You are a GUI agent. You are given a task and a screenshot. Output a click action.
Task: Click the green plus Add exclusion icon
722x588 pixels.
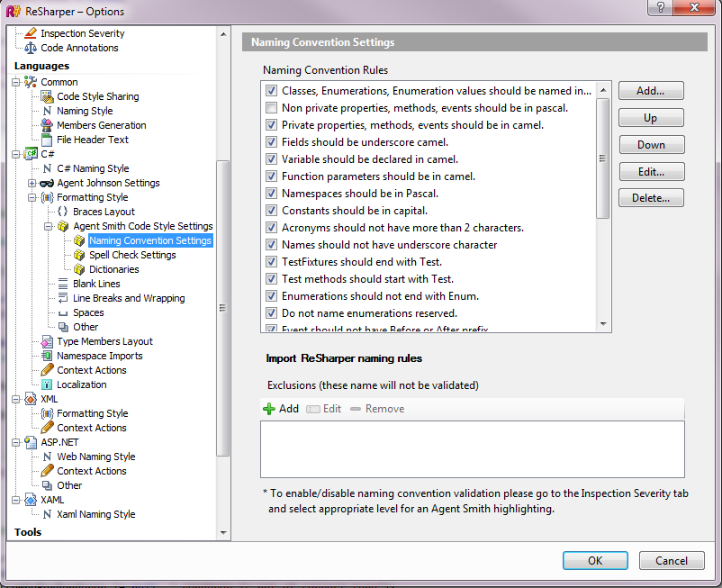[269, 409]
